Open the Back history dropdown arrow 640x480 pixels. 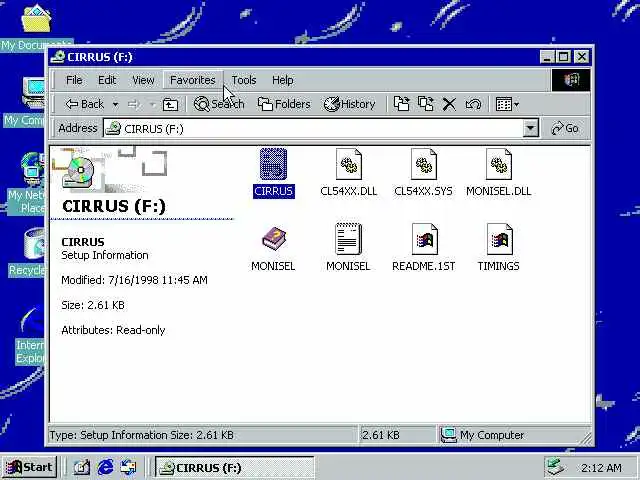[116, 105]
